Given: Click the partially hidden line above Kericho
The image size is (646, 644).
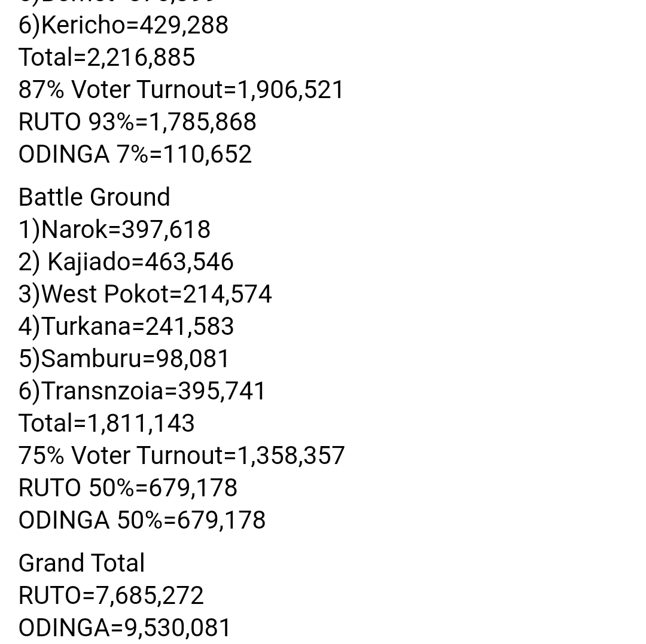Looking at the screenshot, I should pyautogui.click(x=117, y=2).
